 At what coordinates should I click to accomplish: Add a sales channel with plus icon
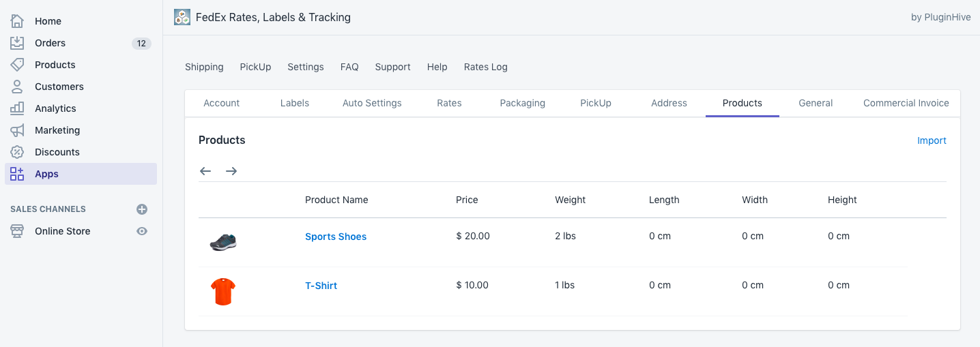pyautogui.click(x=142, y=209)
